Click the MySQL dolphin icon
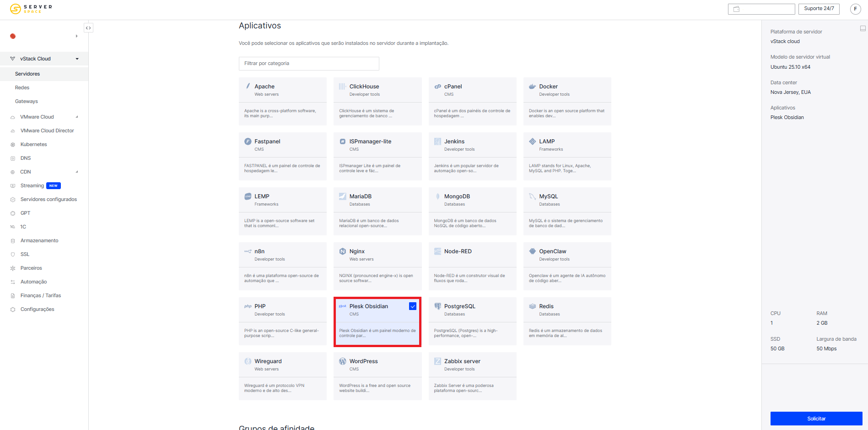The width and height of the screenshot is (868, 430). click(x=532, y=196)
